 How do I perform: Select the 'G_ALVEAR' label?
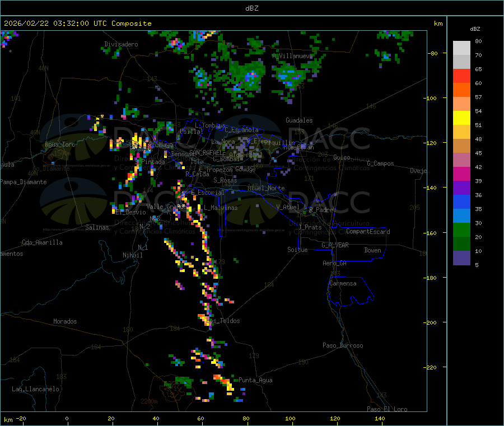pyautogui.click(x=335, y=245)
